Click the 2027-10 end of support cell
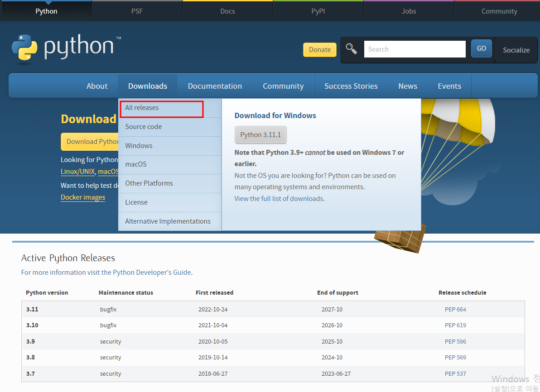 pyautogui.click(x=332, y=310)
